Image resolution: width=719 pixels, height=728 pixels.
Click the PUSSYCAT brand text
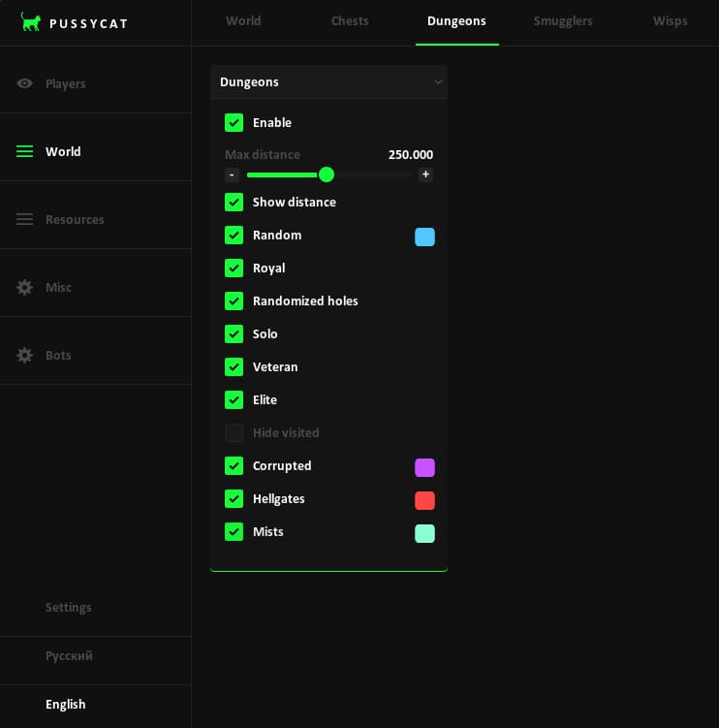(x=88, y=23)
